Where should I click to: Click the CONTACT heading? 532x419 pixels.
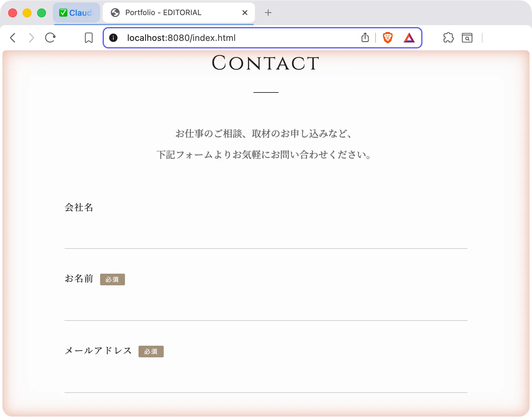click(x=266, y=63)
